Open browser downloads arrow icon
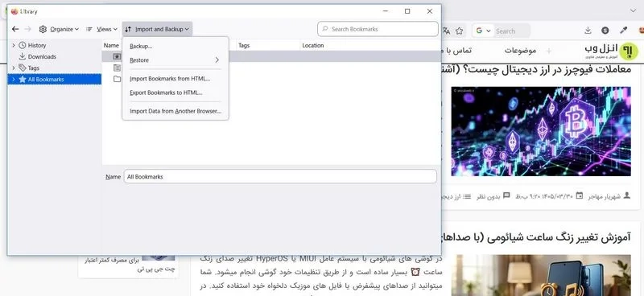The height and width of the screenshot is (296, 644). click(588, 31)
